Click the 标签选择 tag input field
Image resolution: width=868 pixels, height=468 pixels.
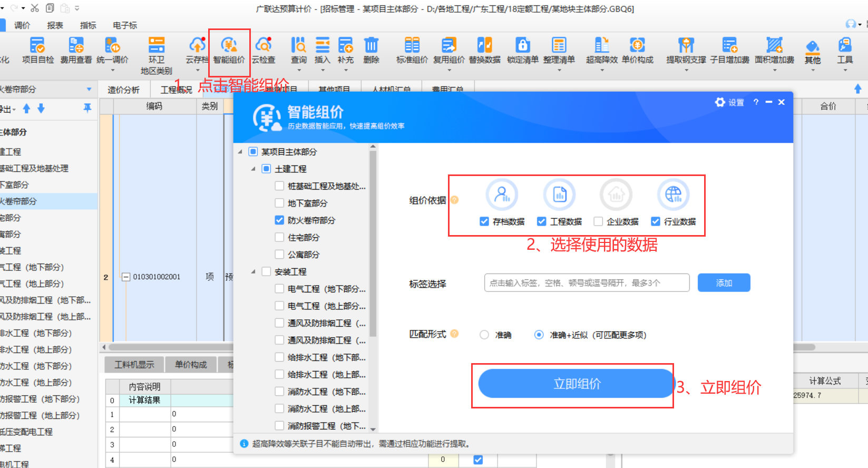click(587, 283)
